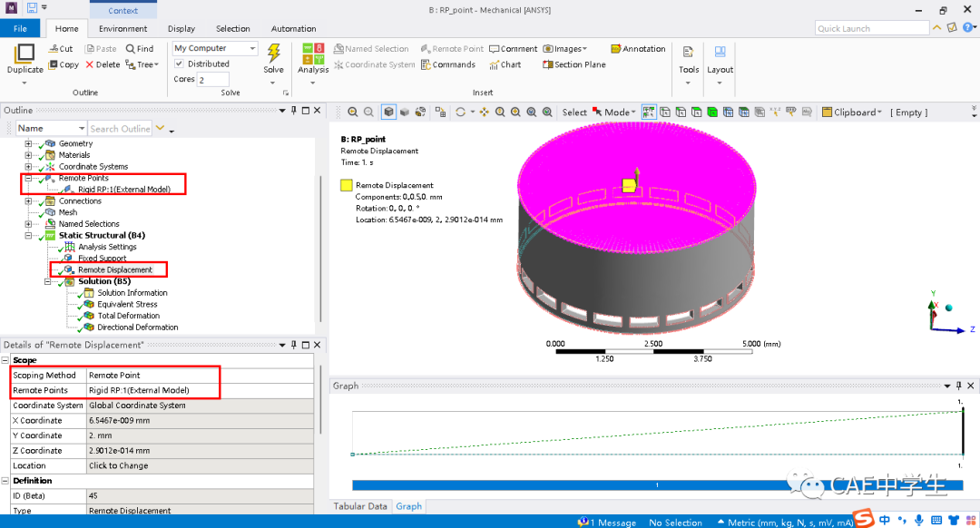Click the Annotation button in ribbon
Viewport: 980px width, 528px height.
[x=638, y=48]
